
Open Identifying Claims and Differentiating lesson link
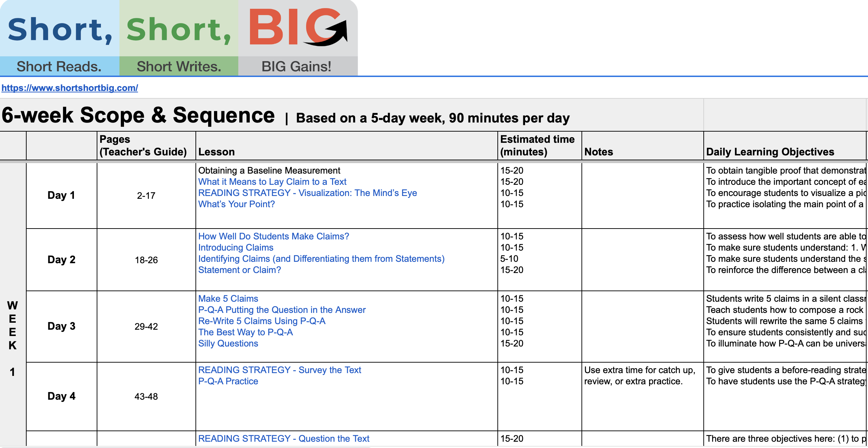(321, 259)
